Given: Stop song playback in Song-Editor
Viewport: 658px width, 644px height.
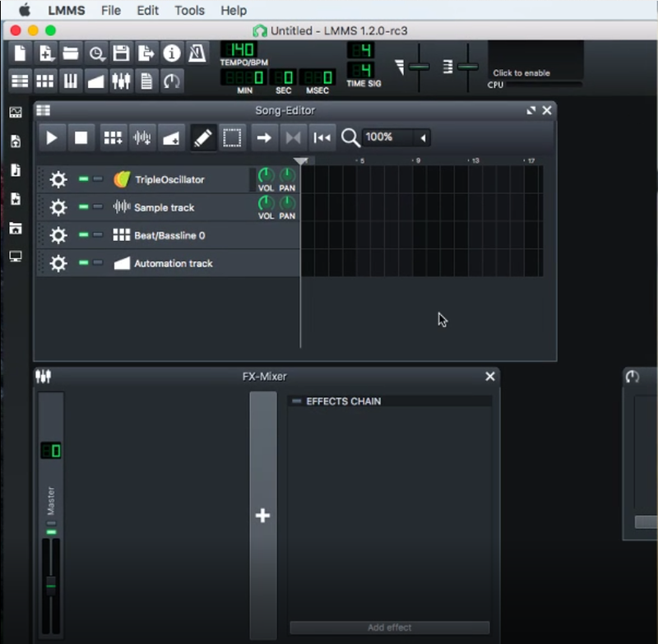Looking at the screenshot, I should tap(81, 137).
